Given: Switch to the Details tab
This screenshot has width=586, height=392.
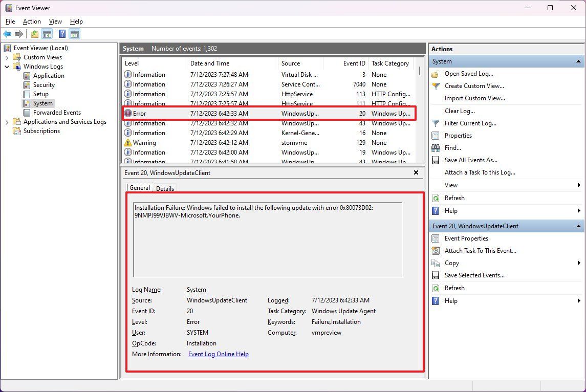Looking at the screenshot, I should [165, 188].
